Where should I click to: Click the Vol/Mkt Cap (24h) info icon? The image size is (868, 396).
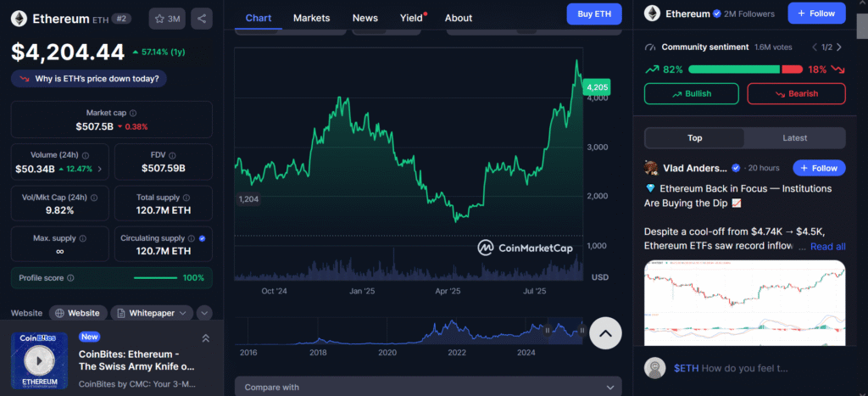(x=93, y=198)
